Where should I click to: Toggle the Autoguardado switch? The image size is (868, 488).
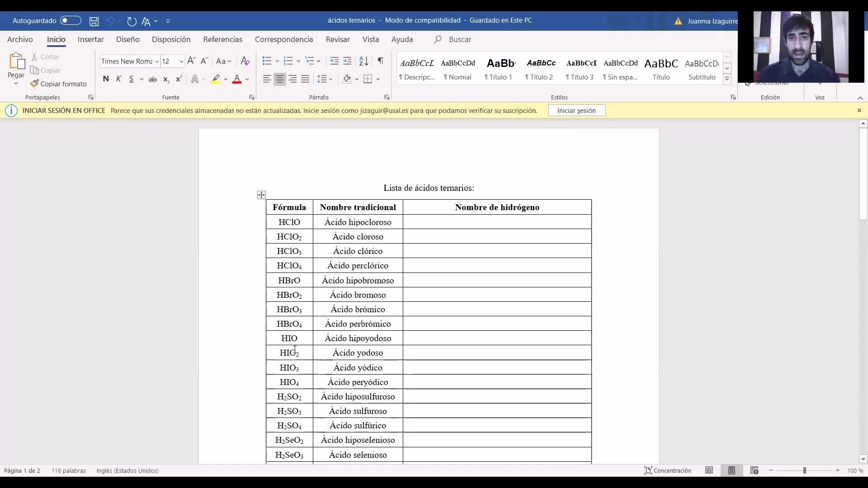coord(71,21)
